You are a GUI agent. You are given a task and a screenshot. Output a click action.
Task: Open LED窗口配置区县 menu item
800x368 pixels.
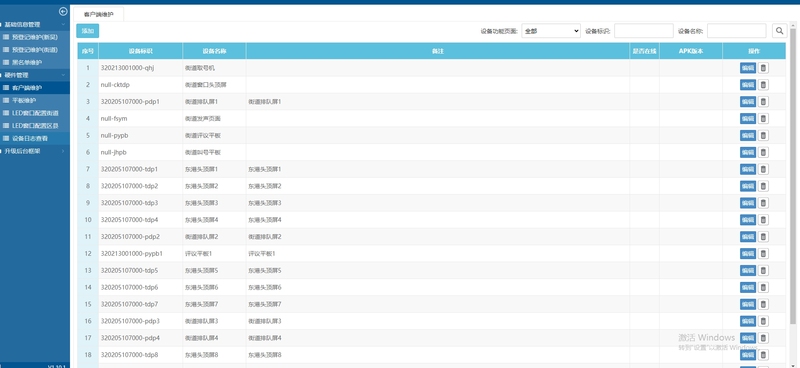[x=35, y=126]
